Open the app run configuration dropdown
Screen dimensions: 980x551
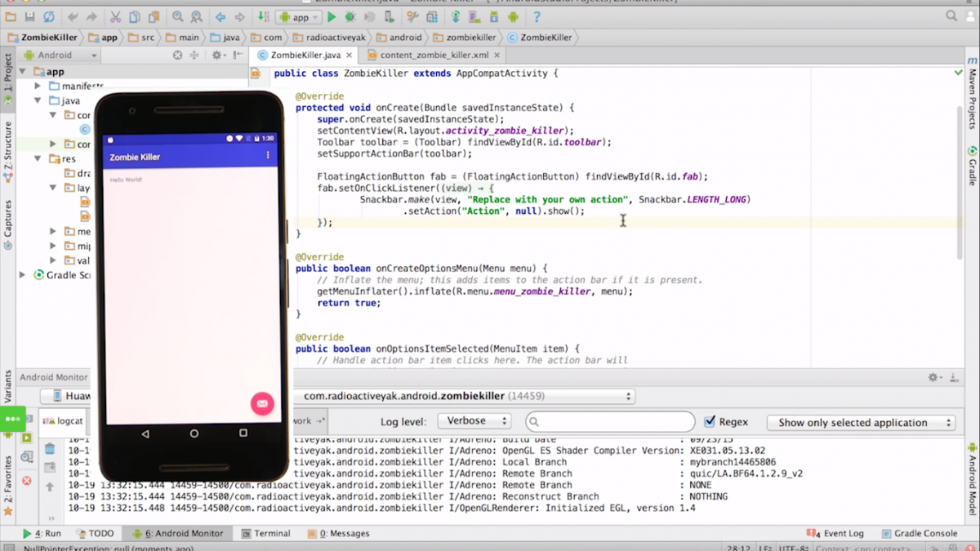299,16
